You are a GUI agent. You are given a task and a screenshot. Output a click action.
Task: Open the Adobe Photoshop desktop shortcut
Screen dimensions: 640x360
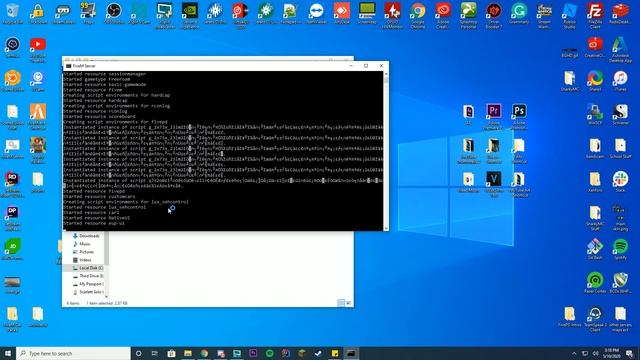click(x=519, y=116)
